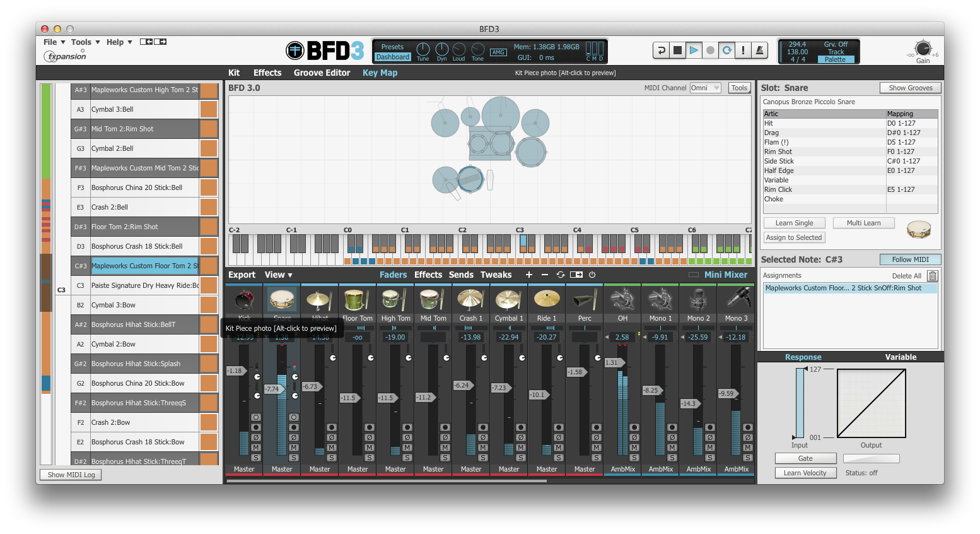Open the AmbMix output selector on OH
The height and width of the screenshot is (534, 980).
(x=622, y=469)
